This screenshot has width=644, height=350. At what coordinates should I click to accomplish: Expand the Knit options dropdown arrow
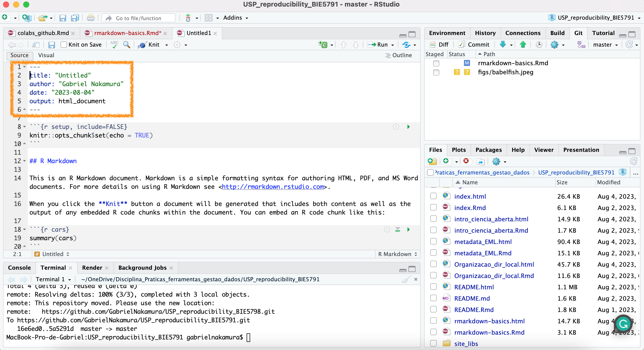pos(166,45)
